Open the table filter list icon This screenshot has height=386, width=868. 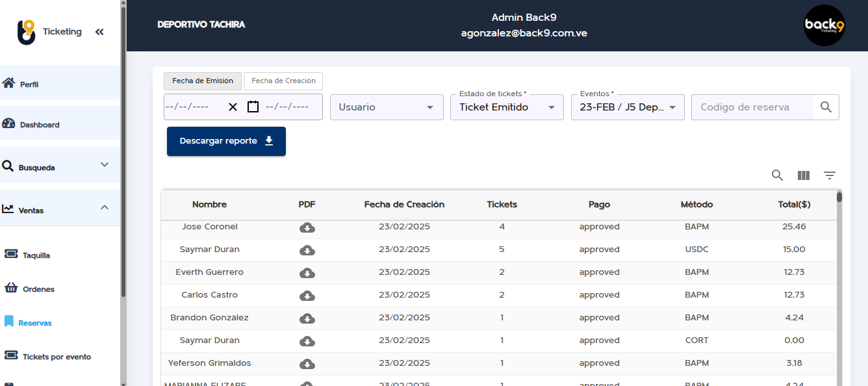pyautogui.click(x=830, y=175)
